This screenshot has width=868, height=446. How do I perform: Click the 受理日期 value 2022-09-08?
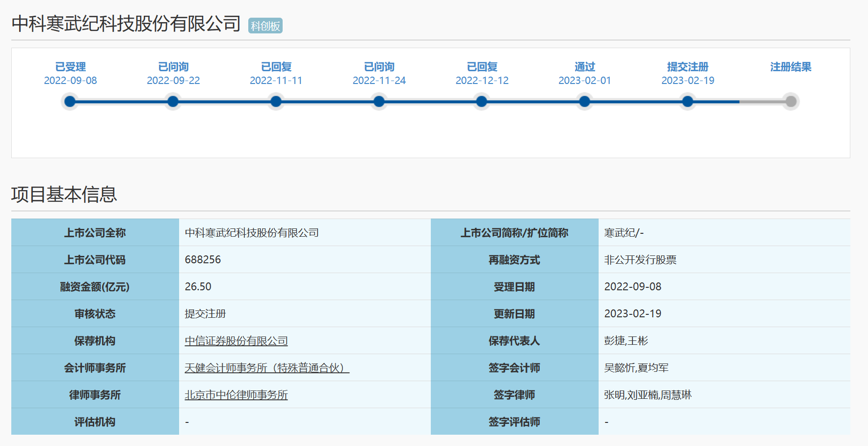pos(633,287)
